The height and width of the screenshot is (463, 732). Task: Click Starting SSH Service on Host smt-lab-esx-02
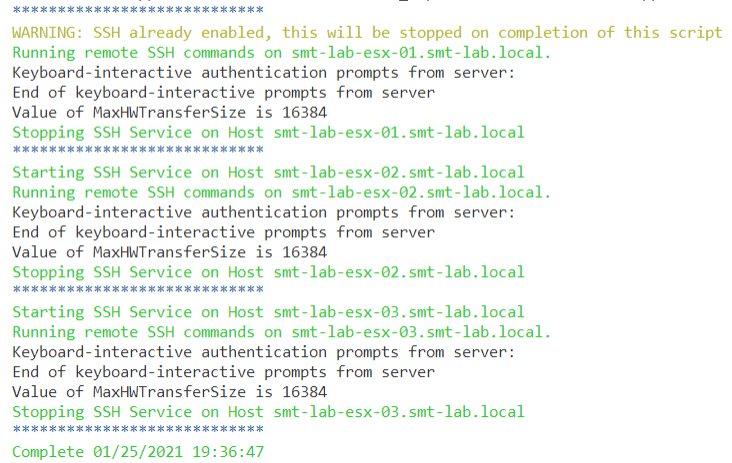(268, 172)
